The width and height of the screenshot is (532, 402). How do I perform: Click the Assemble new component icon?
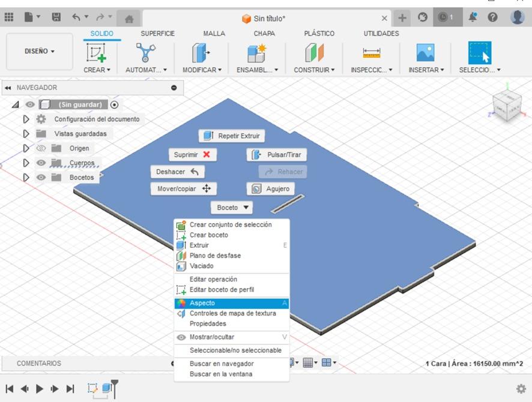coord(256,53)
